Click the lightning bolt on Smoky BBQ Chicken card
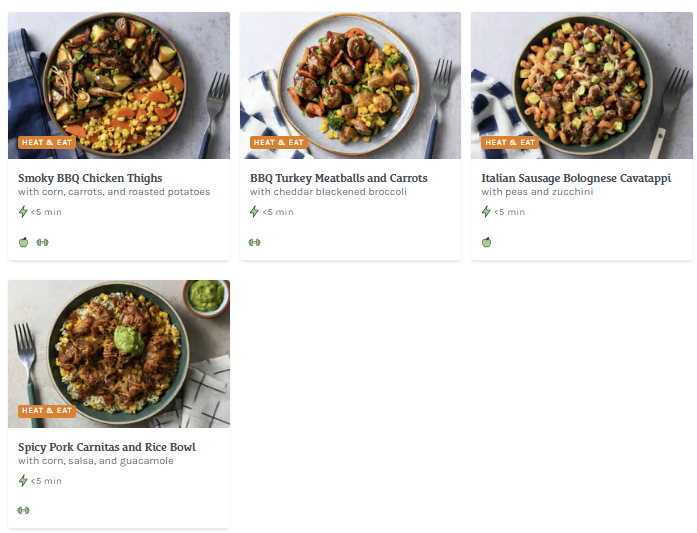The height and width of the screenshot is (533, 697). click(23, 212)
